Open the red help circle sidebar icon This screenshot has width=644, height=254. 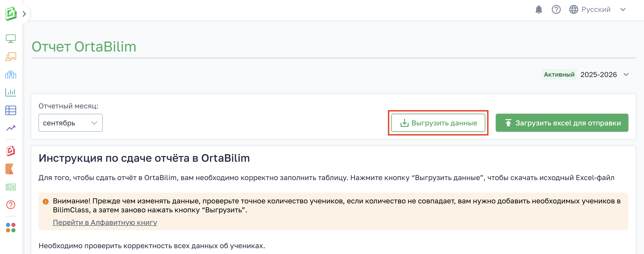[11, 205]
